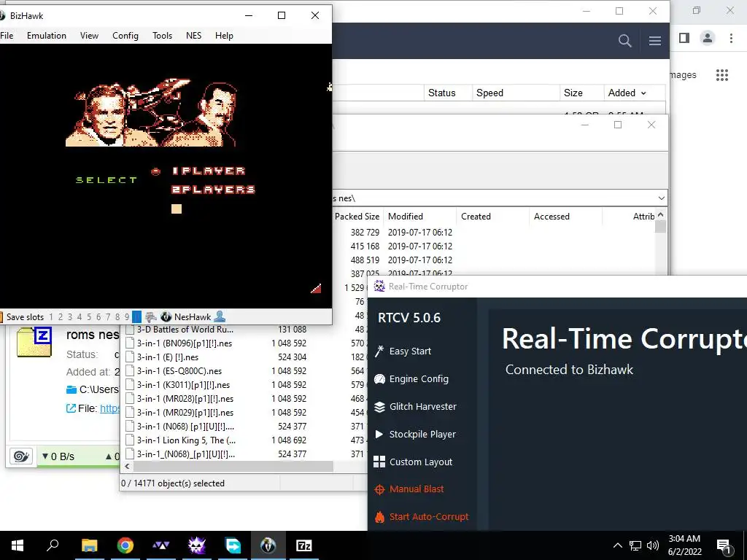The image size is (747, 560).
Task: Open the Tools menu in BizHawk
Action: pos(163,36)
